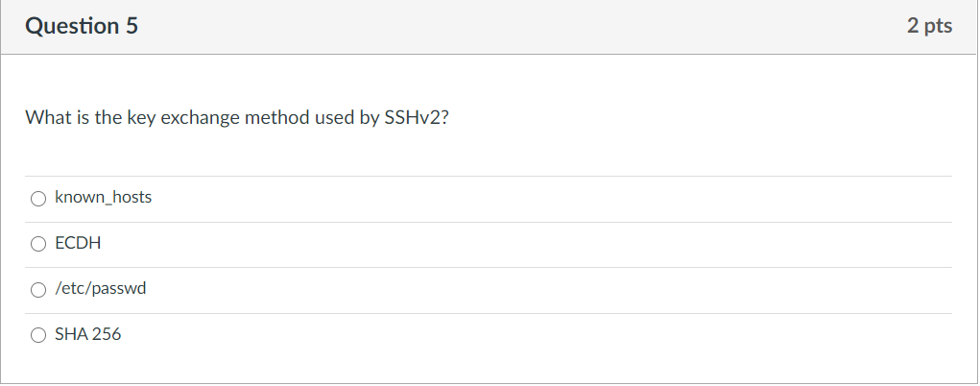Pick the SHA 256 radio button
Viewport: 980px width, 386px height.
coord(38,335)
